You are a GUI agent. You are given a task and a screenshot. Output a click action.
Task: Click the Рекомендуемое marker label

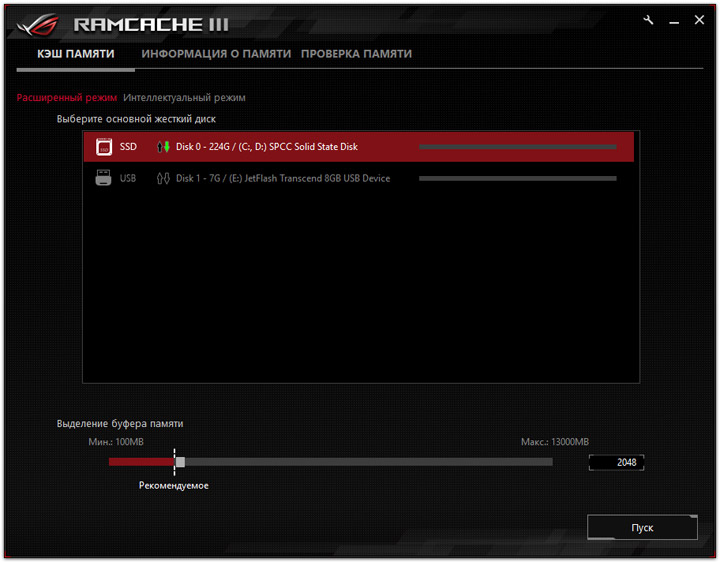point(174,485)
